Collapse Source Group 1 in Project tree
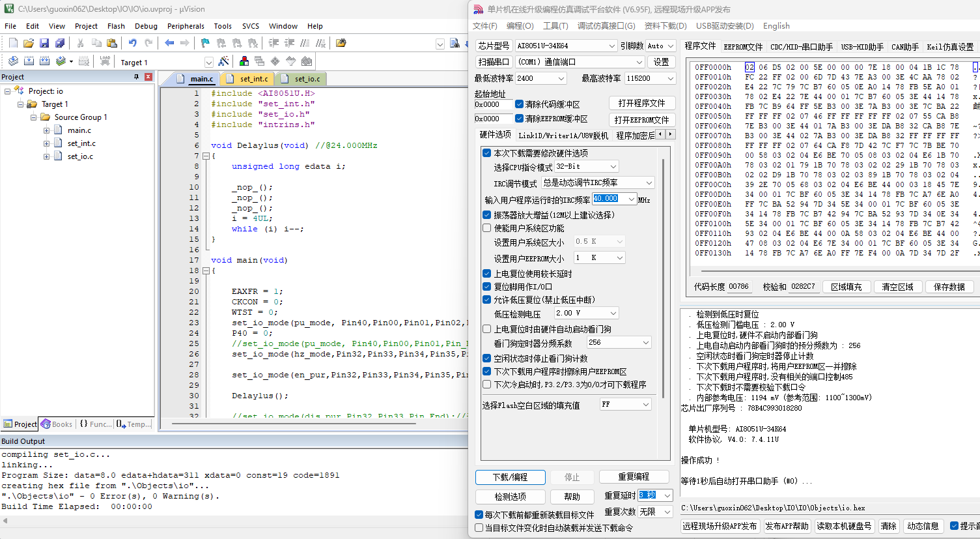980x539 pixels. (x=33, y=117)
